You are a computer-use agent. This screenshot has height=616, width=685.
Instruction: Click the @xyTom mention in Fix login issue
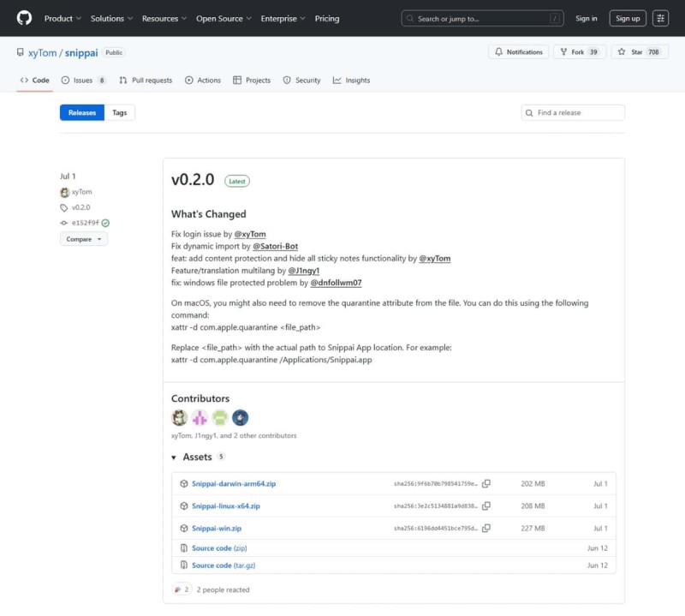click(x=250, y=235)
